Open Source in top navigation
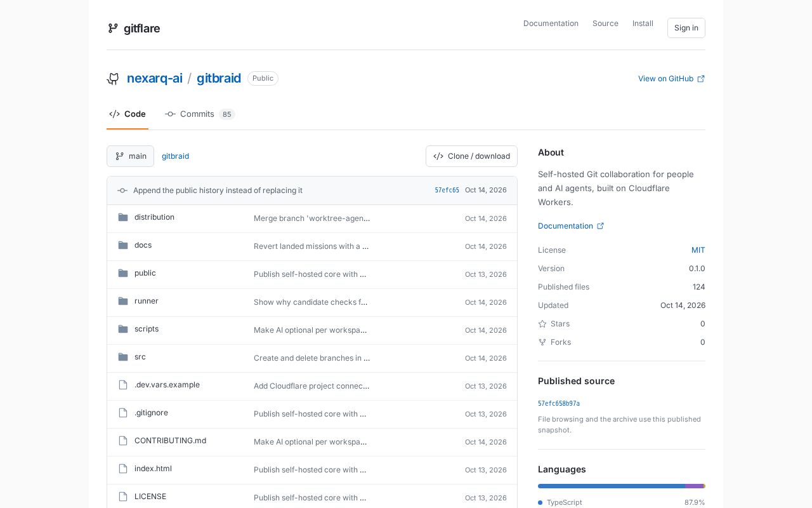Image resolution: width=812 pixels, height=508 pixels. tap(605, 23)
